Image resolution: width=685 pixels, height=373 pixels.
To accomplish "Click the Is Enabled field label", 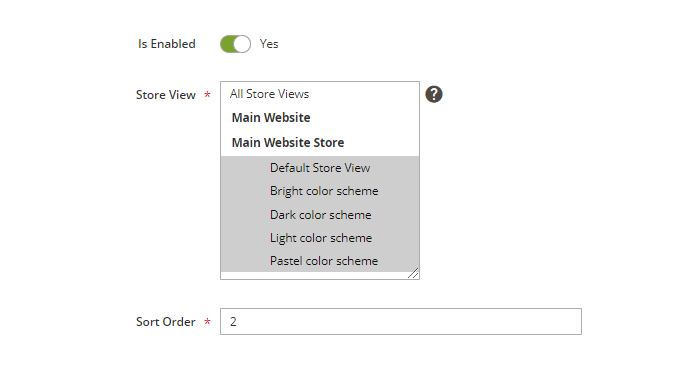I will (x=166, y=44).
